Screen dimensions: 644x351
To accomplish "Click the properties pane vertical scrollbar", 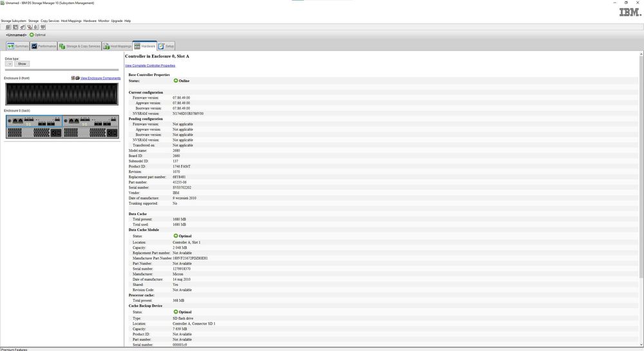I will [641, 166].
